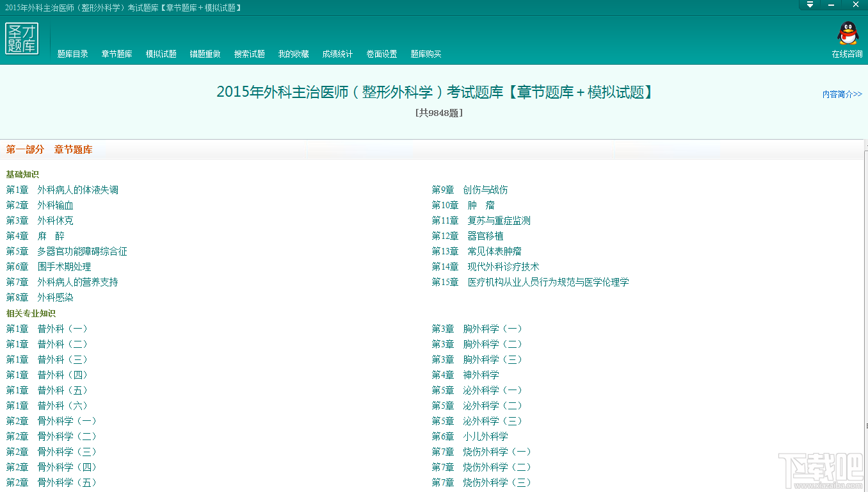Open 多器官功能障碍综合征 chapter
The image size is (868, 492).
67,251
